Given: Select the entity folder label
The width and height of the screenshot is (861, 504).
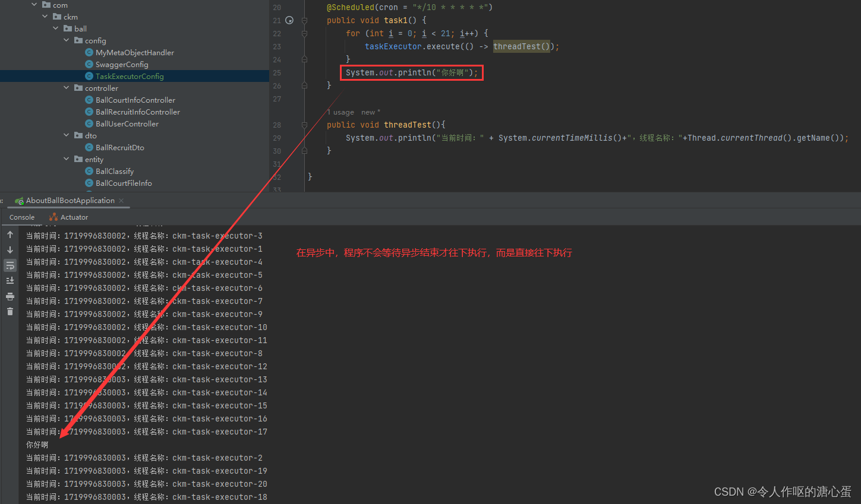Looking at the screenshot, I should pyautogui.click(x=94, y=159).
